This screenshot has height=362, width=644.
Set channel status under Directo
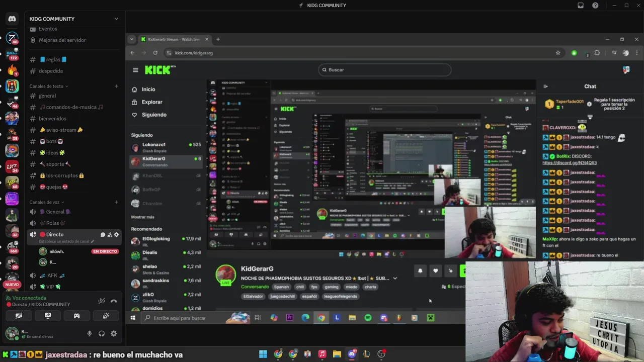[x=66, y=242]
